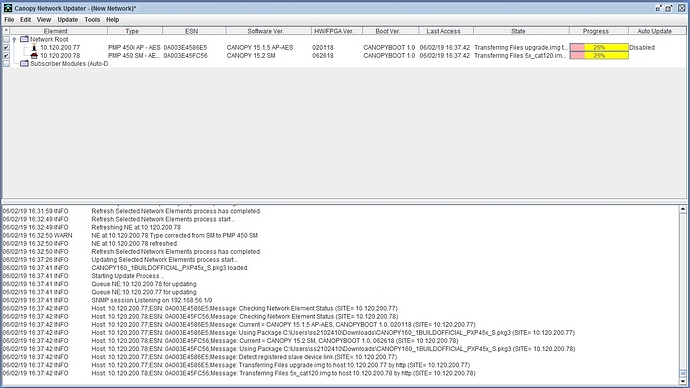Sort by the Boot Ver. column header
The height and width of the screenshot is (388, 690).
tap(390, 31)
